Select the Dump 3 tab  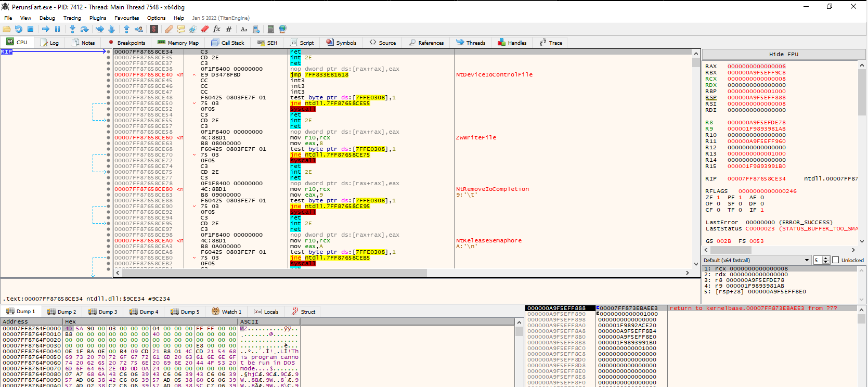(x=102, y=312)
